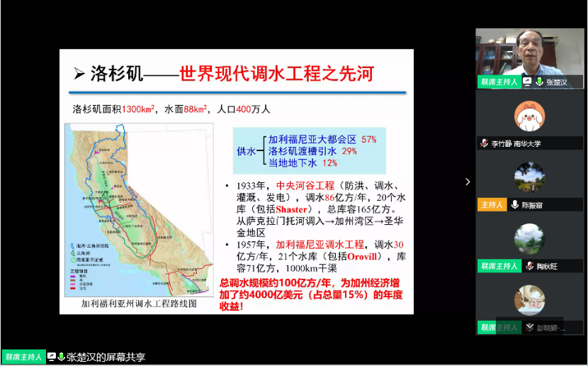Click 联席主持人 badge on 张楚汉's tile
The height and width of the screenshot is (366, 588).
point(498,82)
